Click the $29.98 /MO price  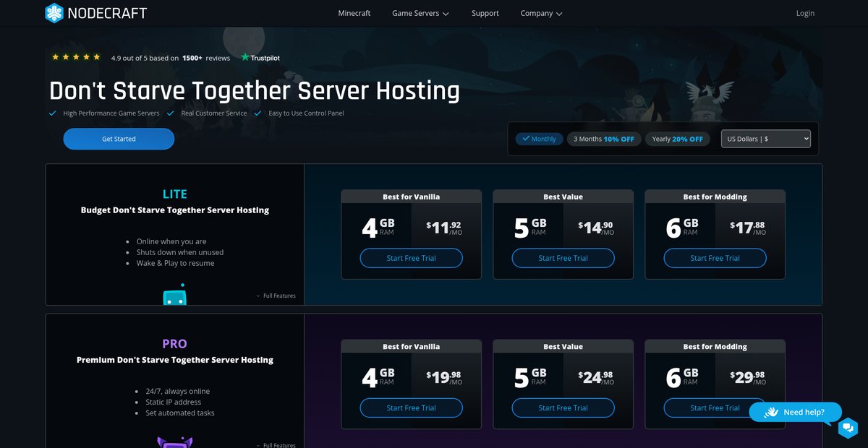click(x=748, y=377)
